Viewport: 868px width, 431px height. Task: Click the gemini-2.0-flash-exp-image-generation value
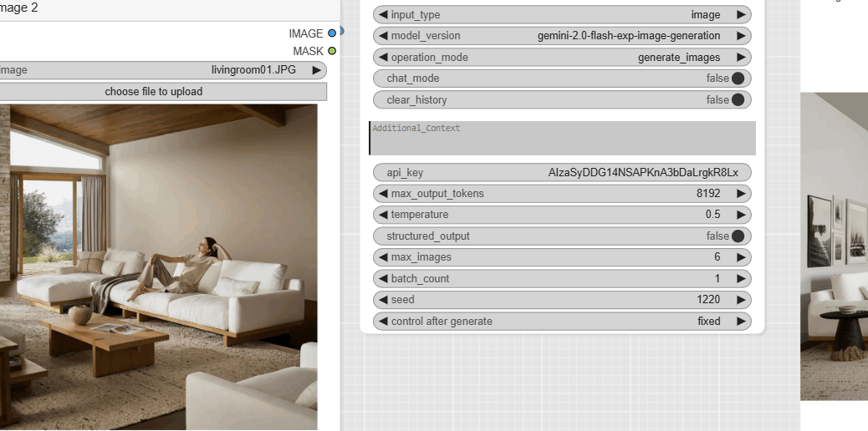[x=629, y=36]
